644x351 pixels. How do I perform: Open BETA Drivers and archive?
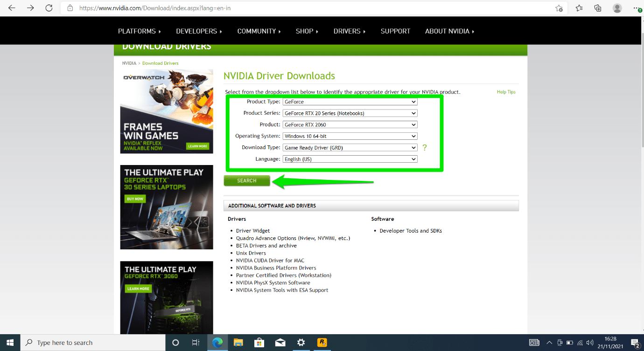point(266,245)
